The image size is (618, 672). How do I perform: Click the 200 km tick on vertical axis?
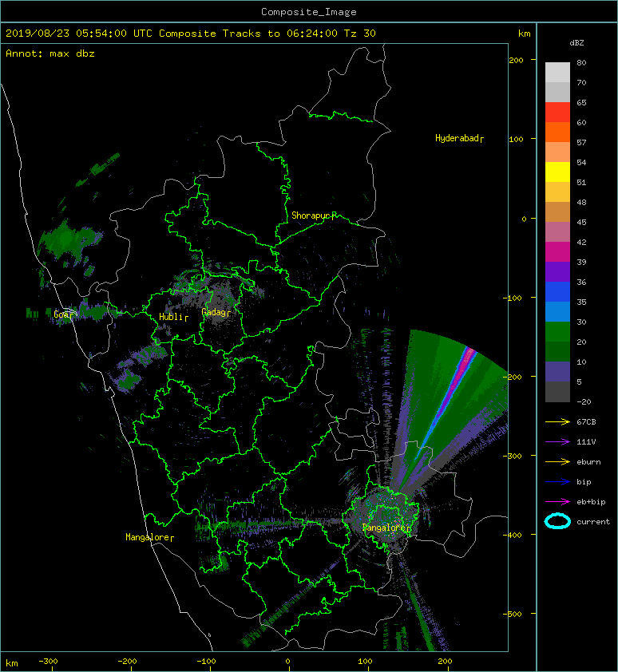(517, 60)
